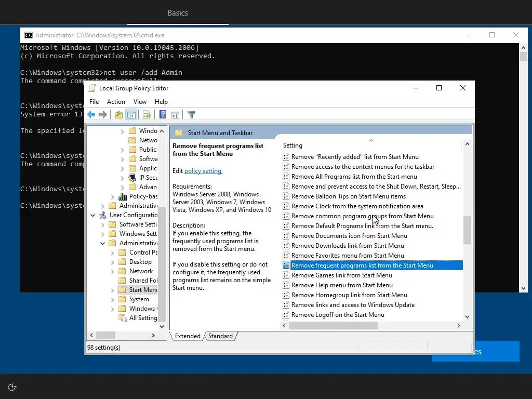Click the Local Group Policy Editor title icon
The height and width of the screenshot is (399, 532).
tap(92, 88)
